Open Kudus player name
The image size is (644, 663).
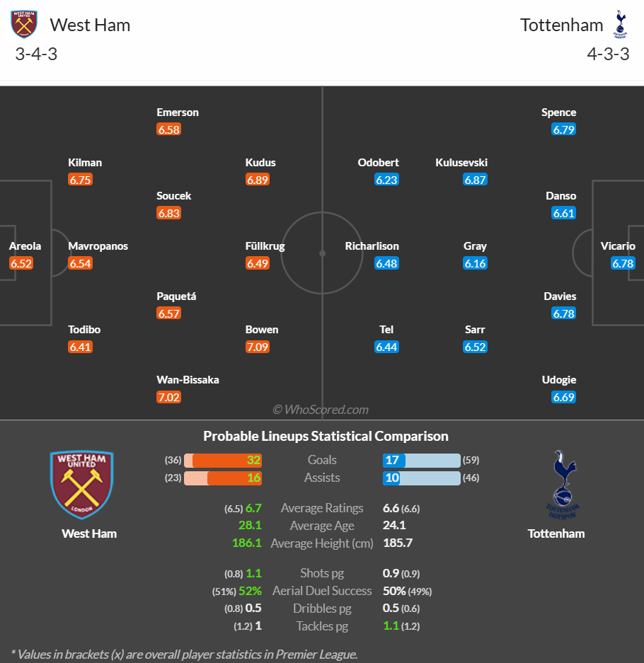pyautogui.click(x=260, y=163)
